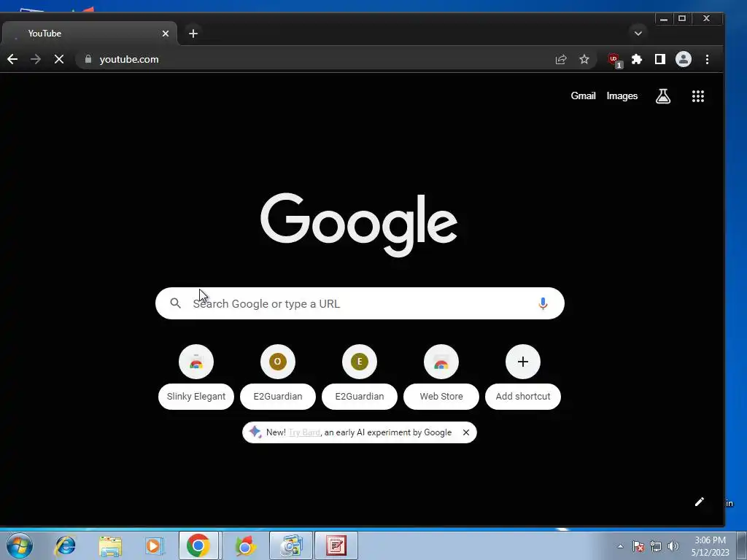Dismiss the Bard promo banner
747x560 pixels.
[x=466, y=432]
